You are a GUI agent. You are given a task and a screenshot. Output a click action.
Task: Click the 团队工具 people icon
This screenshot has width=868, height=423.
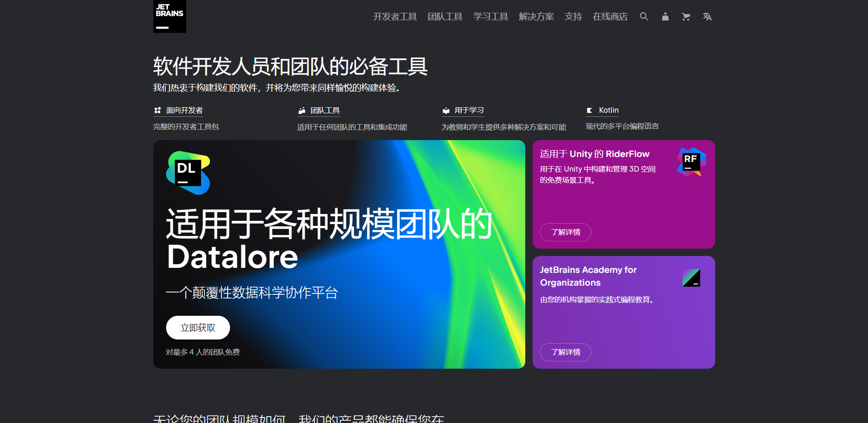pos(302,110)
